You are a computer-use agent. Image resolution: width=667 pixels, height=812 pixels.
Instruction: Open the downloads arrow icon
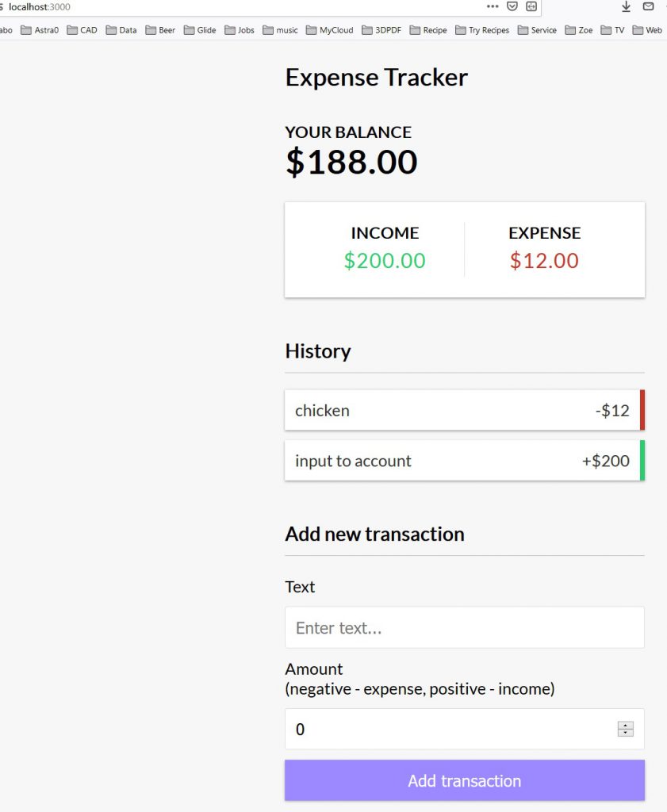point(626,6)
